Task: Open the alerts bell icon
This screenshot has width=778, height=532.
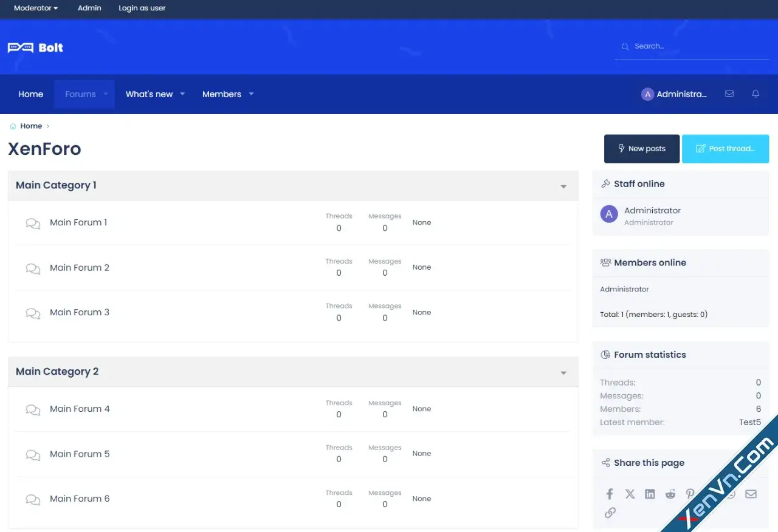Action: click(756, 94)
